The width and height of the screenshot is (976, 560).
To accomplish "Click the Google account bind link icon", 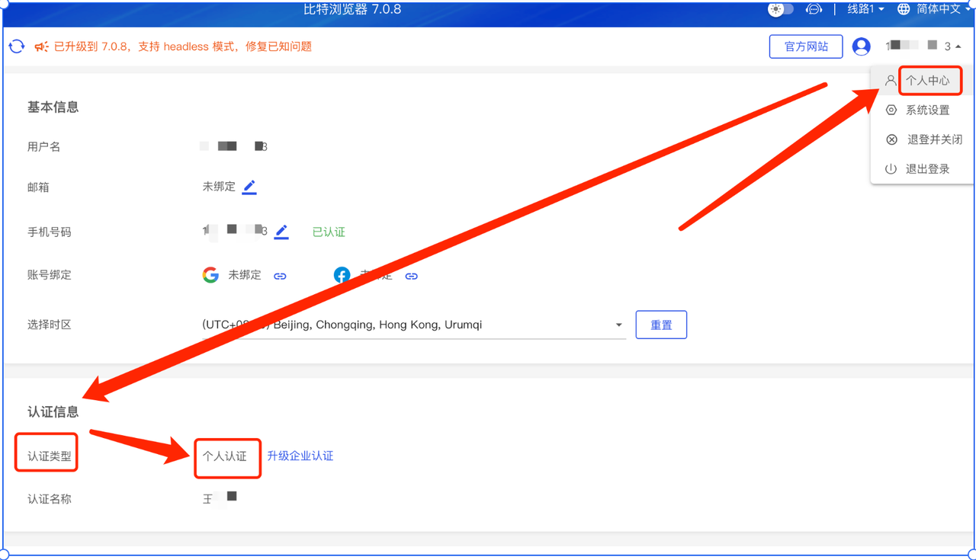I will pos(280,276).
